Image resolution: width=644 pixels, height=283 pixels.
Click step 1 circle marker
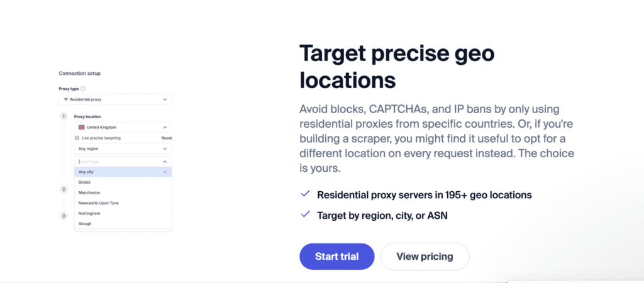click(x=64, y=116)
